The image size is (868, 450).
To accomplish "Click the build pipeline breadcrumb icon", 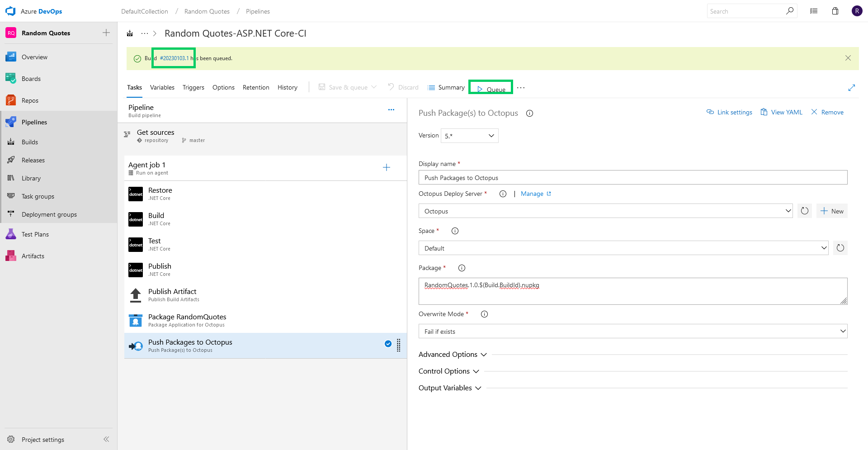I will point(130,33).
